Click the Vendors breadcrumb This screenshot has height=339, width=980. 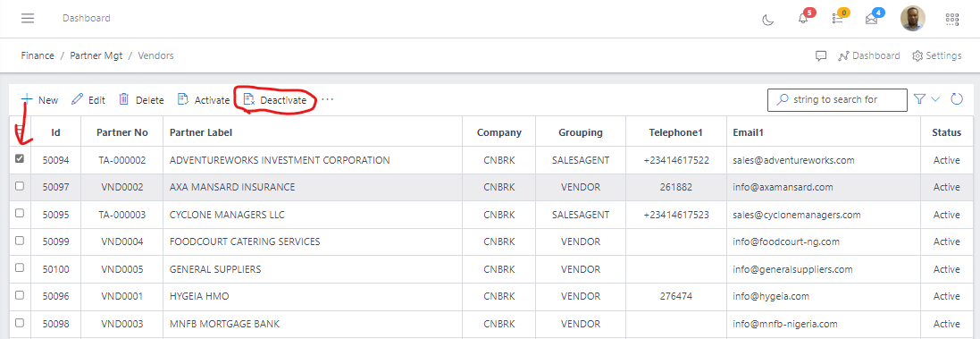(155, 55)
